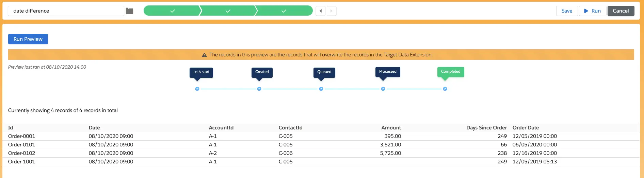This screenshot has height=178, width=644.
Task: Click the previous step arrow button
Action: click(x=320, y=11)
